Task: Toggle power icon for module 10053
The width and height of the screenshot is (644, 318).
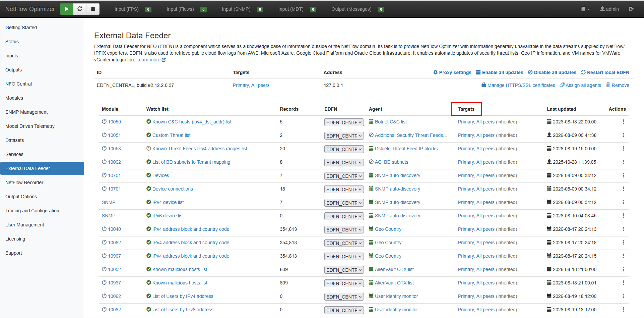Action: pyautogui.click(x=104, y=148)
